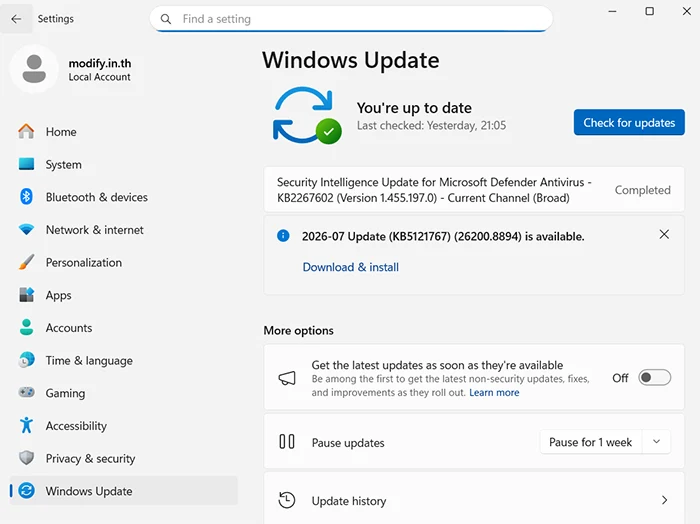
Task: Click the Personalization paintbrush icon
Action: click(26, 262)
